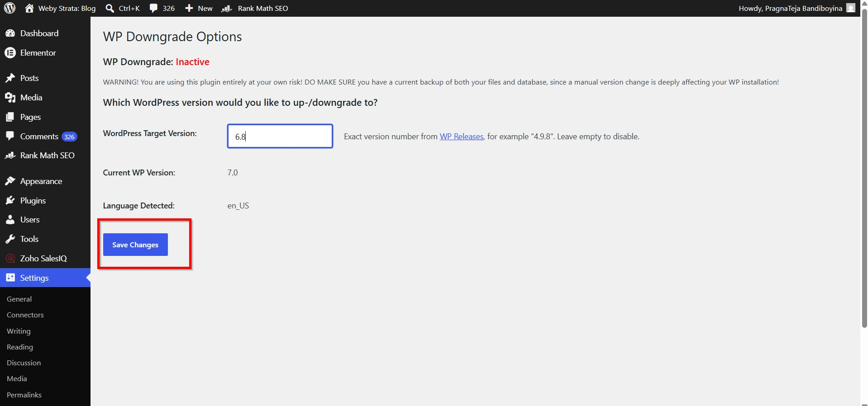The width and height of the screenshot is (868, 406).
Task: Click New in the admin bar
Action: tap(205, 8)
